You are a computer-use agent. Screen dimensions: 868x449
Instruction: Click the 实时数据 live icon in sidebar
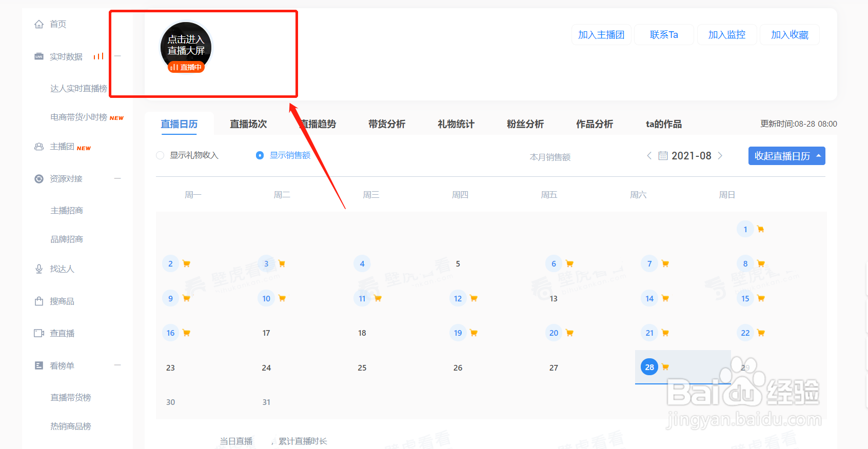click(x=39, y=56)
